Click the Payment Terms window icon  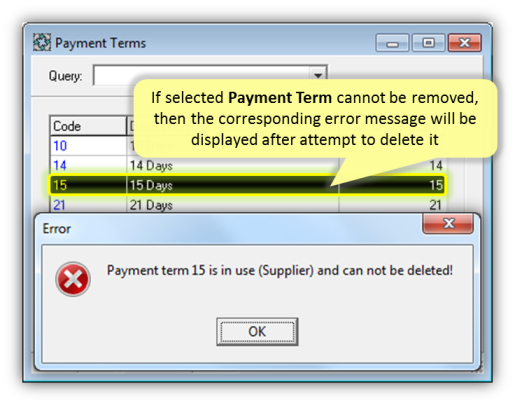(x=42, y=42)
